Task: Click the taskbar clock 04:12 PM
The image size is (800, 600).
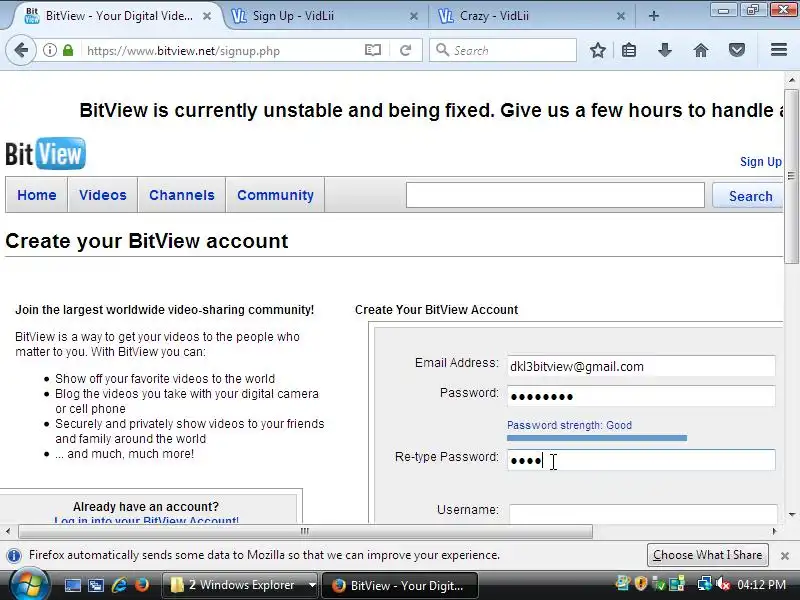Action: point(761,585)
